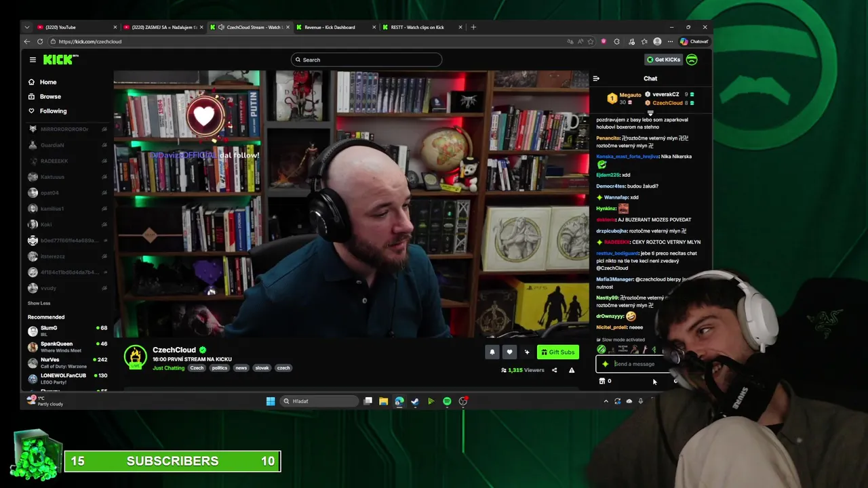
Task: Open Edge browser taskbar icon
Action: pos(399,401)
